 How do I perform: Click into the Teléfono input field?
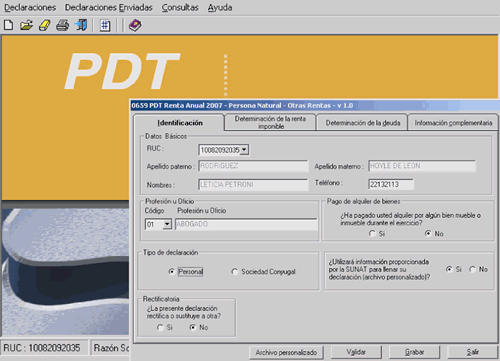pos(391,184)
